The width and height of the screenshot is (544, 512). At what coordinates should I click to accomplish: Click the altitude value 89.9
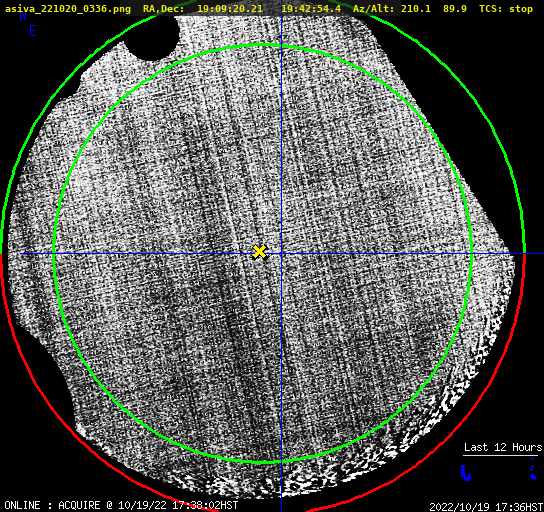pos(454,9)
